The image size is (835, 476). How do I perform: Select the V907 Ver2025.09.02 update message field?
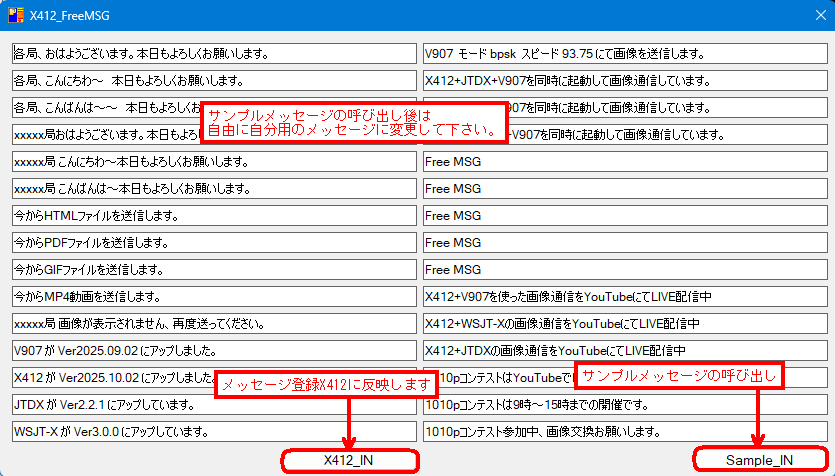214,350
